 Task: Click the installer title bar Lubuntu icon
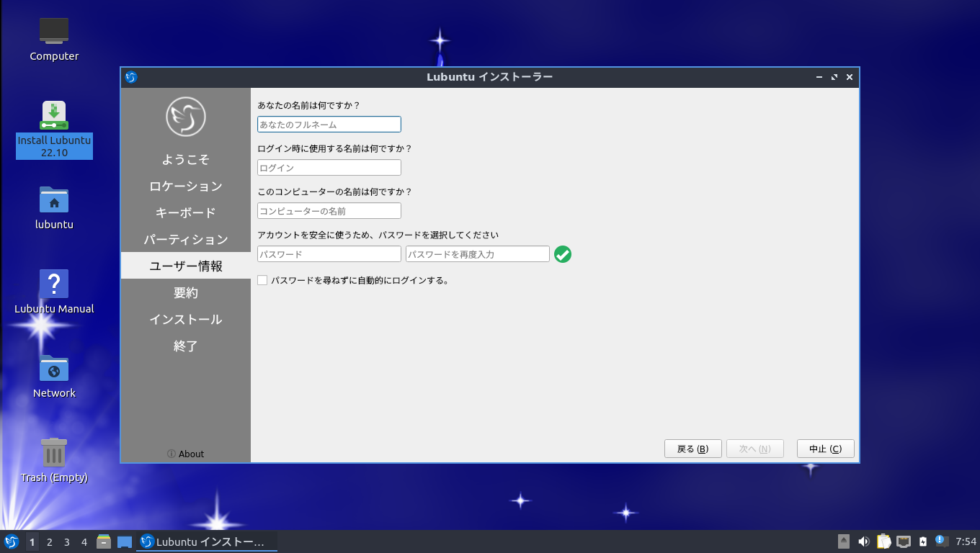(131, 77)
